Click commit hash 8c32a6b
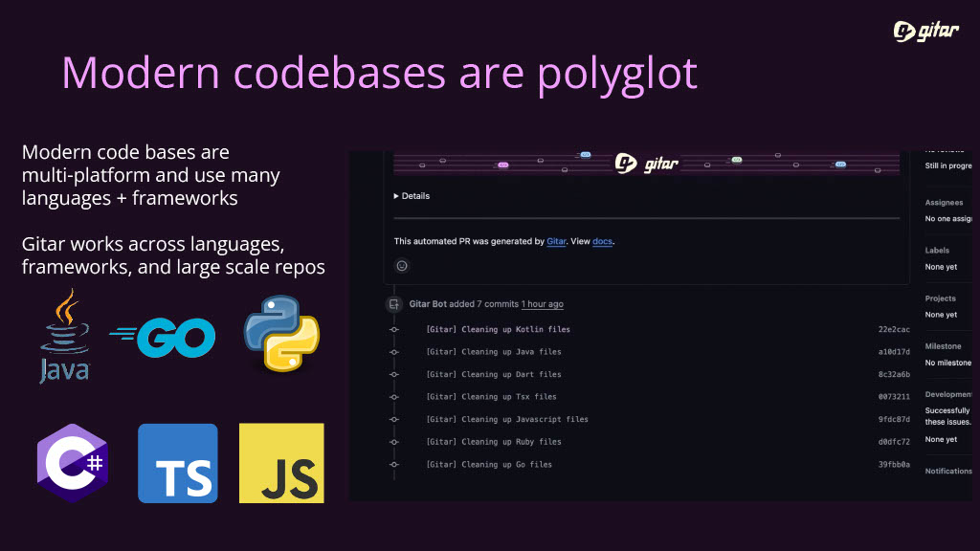 tap(894, 374)
